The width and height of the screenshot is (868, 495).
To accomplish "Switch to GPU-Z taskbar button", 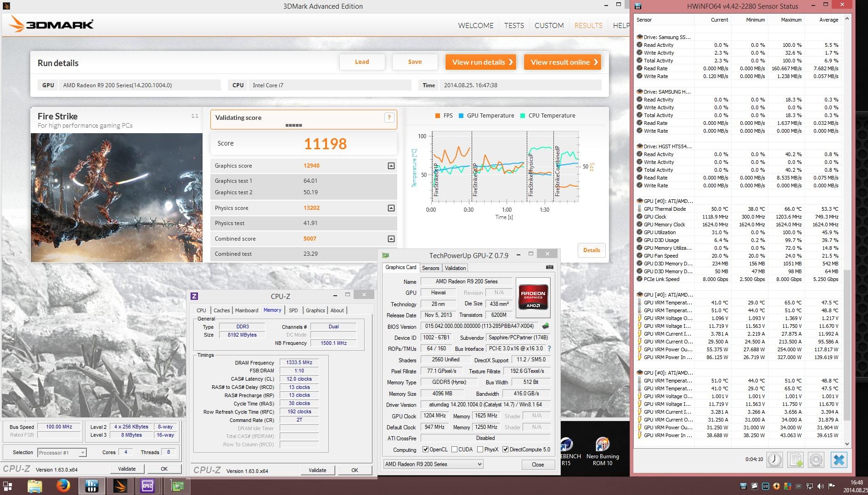I will pyautogui.click(x=178, y=486).
